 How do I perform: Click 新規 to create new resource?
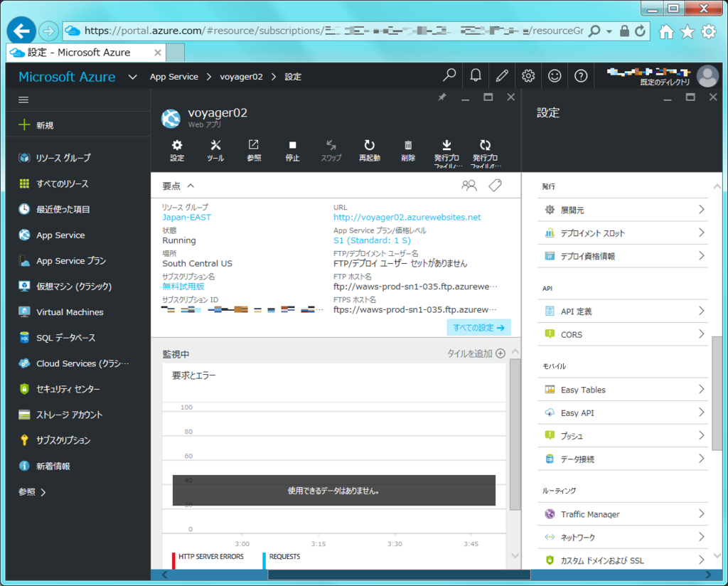point(78,125)
